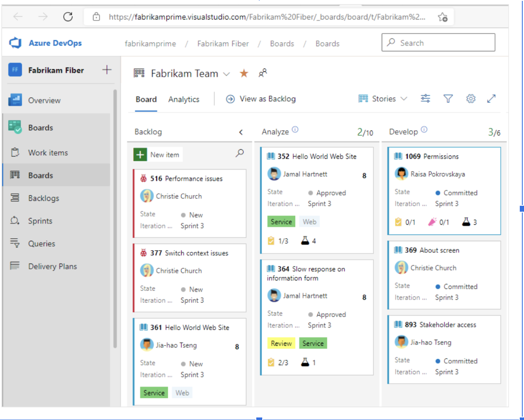This screenshot has height=420, width=524.
Task: Click the pink bug count on Permissions card
Action: click(438, 222)
